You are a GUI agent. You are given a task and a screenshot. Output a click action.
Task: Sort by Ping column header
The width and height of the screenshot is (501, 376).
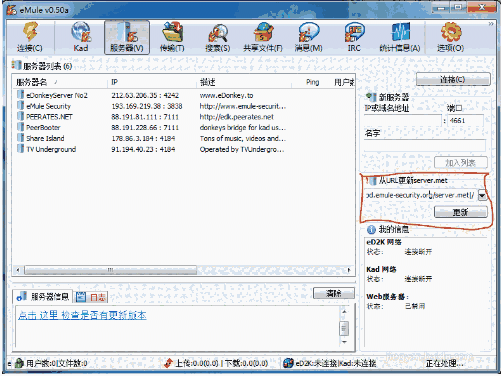[312, 82]
